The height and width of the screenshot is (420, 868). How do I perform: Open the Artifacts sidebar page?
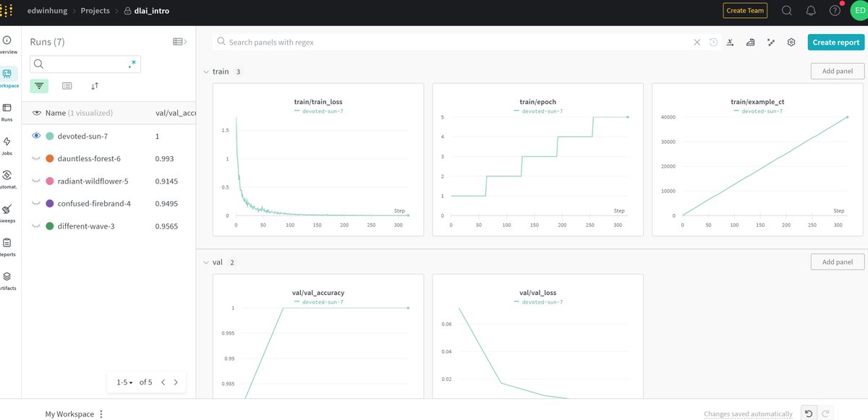7,280
